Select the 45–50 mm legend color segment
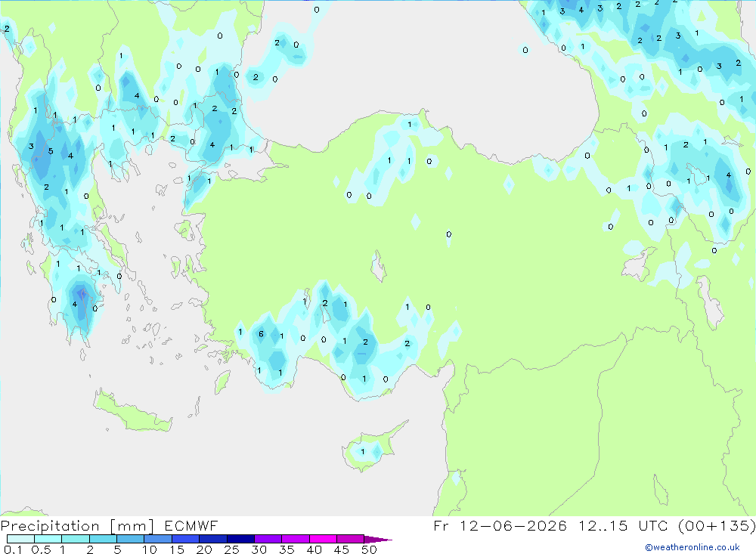The width and height of the screenshot is (756, 554). [351, 539]
